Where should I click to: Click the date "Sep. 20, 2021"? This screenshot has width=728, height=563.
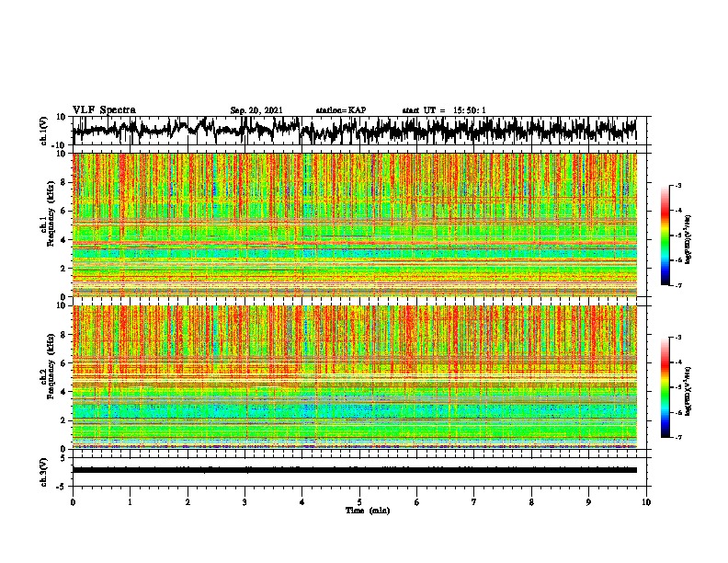(x=256, y=110)
